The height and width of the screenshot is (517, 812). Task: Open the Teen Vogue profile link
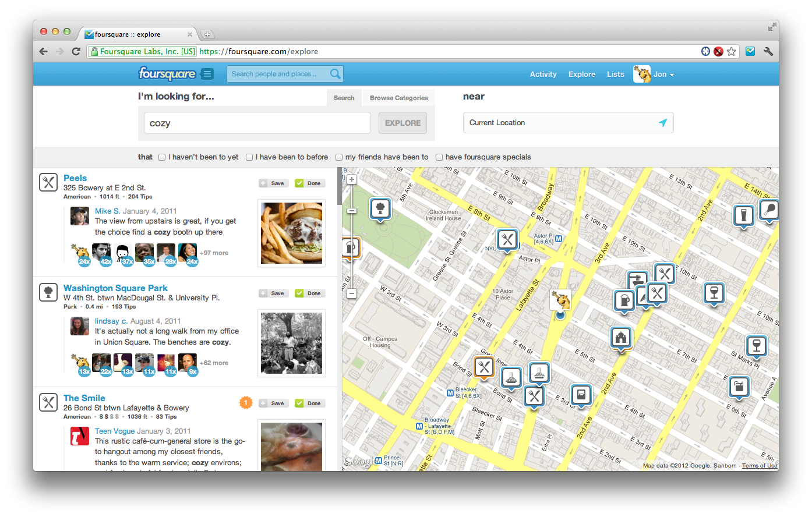coord(115,431)
